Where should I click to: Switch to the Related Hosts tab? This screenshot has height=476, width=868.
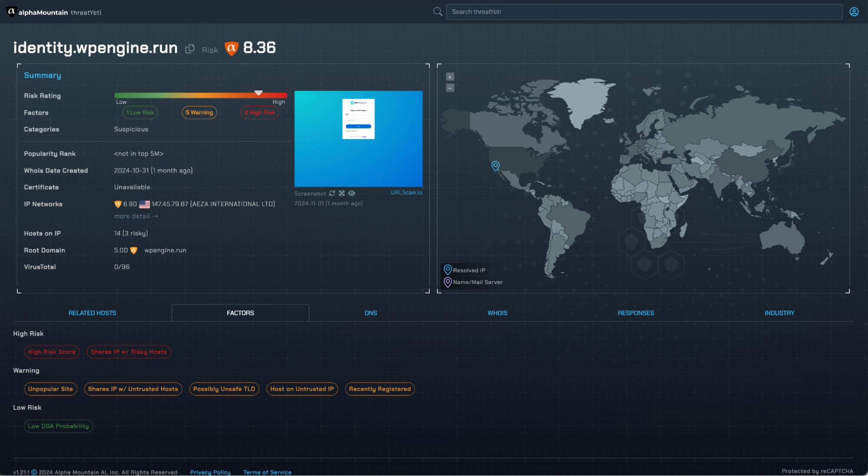(x=92, y=313)
